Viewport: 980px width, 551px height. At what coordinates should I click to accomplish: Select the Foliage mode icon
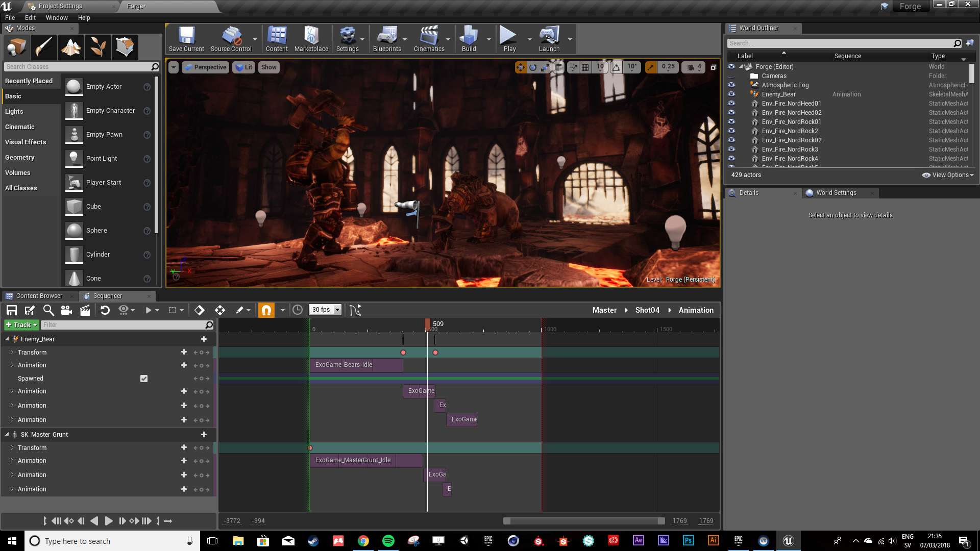click(x=98, y=47)
